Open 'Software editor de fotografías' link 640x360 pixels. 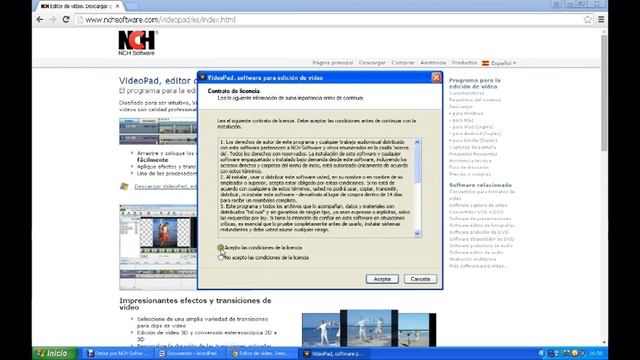tap(482, 225)
